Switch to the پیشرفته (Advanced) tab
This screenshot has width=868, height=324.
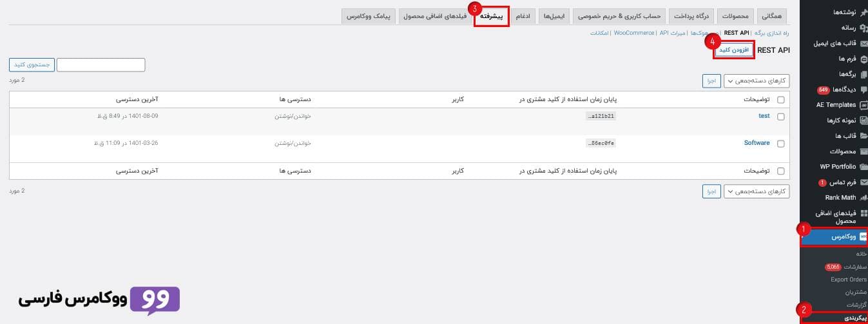pyautogui.click(x=492, y=16)
